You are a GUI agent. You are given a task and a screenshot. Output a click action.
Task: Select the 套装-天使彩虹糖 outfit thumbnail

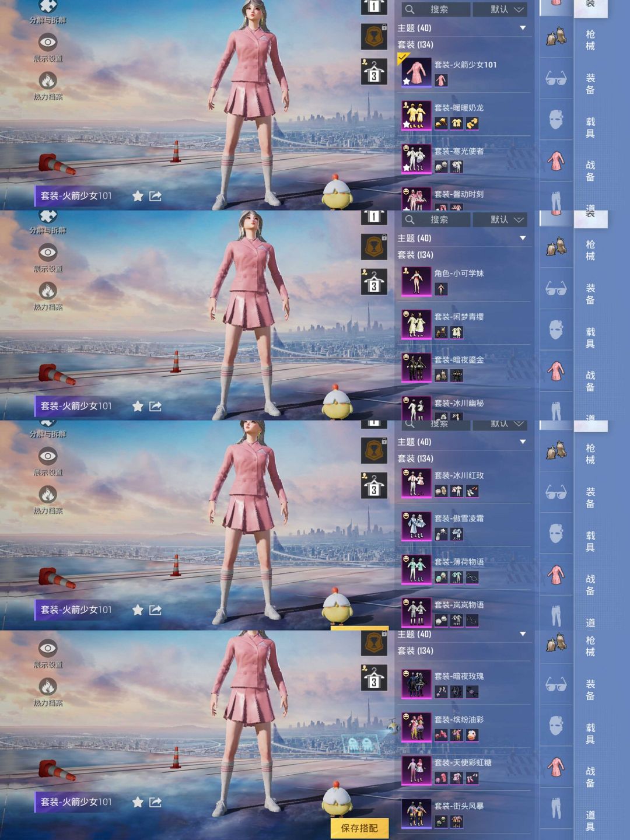(x=416, y=770)
